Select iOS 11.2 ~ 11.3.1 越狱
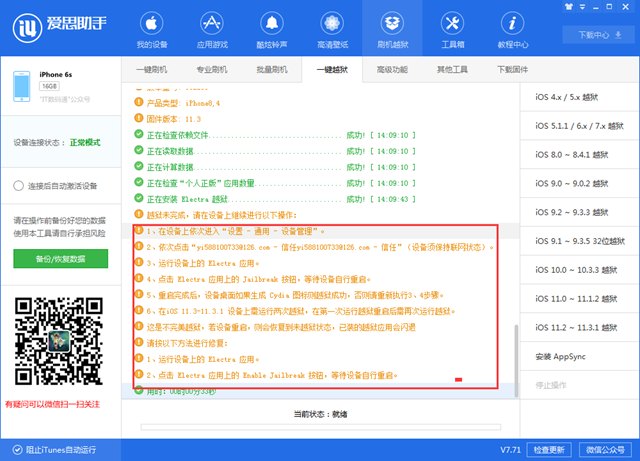Viewport: 640px width, 461px height. click(x=580, y=327)
